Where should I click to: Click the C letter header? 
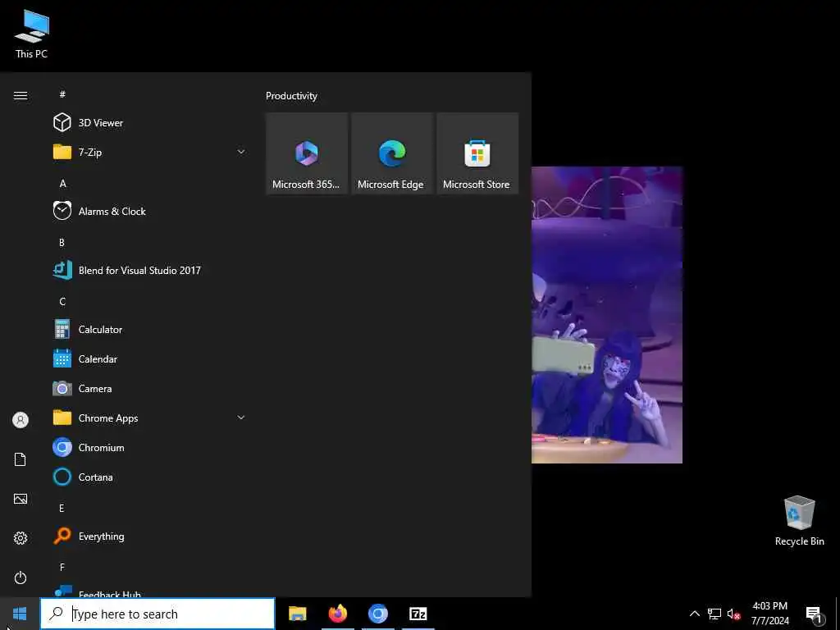[62, 302]
